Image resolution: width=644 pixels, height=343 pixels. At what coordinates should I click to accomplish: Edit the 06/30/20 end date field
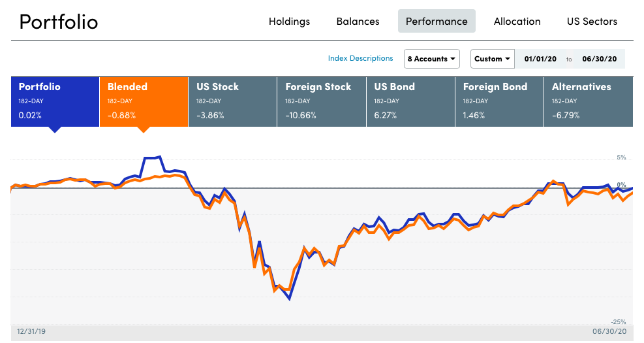tap(600, 59)
